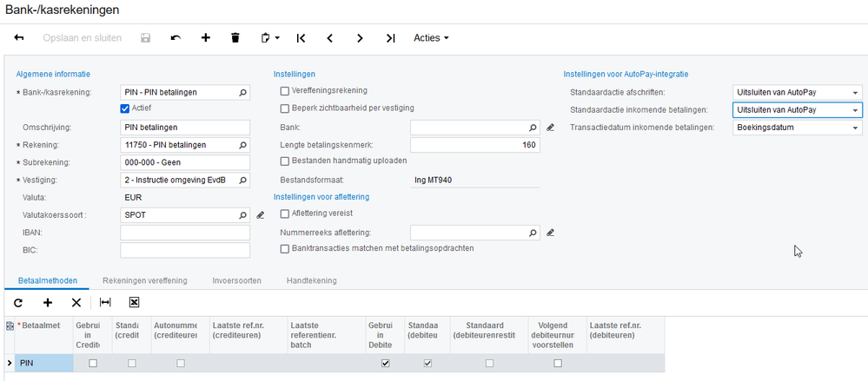868x381 pixels.
Task: Tick the Aflettering vereist checkbox
Action: tap(284, 213)
